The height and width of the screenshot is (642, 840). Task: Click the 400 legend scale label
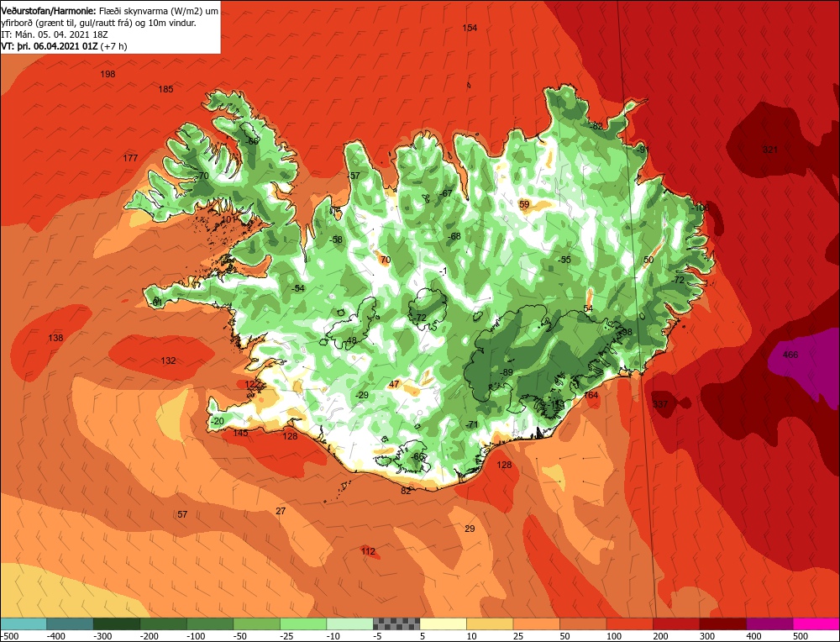pyautogui.click(x=753, y=636)
